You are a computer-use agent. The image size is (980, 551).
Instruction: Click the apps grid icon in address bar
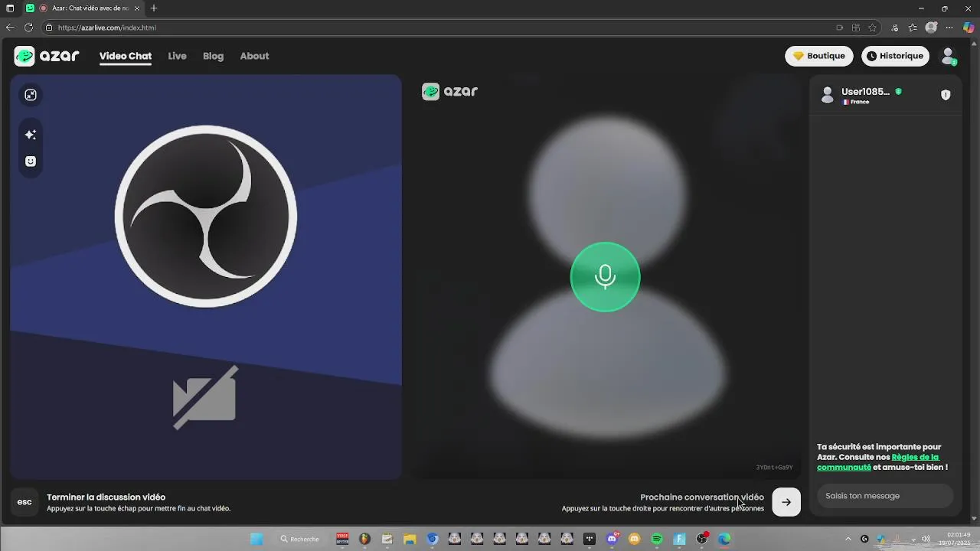pyautogui.click(x=856, y=28)
